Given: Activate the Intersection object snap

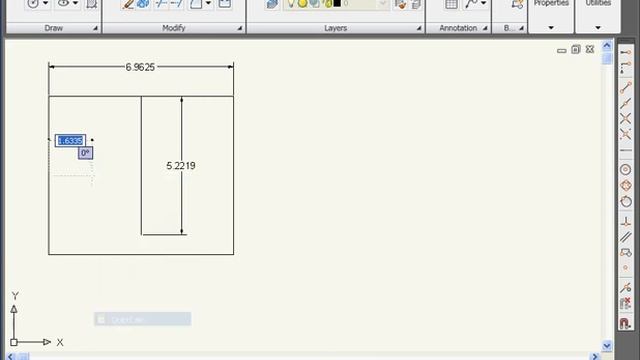Looking at the screenshot, I should (x=625, y=119).
